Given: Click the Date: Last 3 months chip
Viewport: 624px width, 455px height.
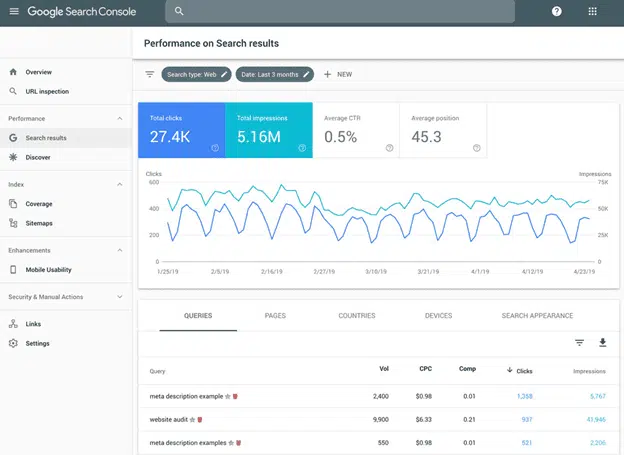Looking at the screenshot, I should pyautogui.click(x=275, y=74).
